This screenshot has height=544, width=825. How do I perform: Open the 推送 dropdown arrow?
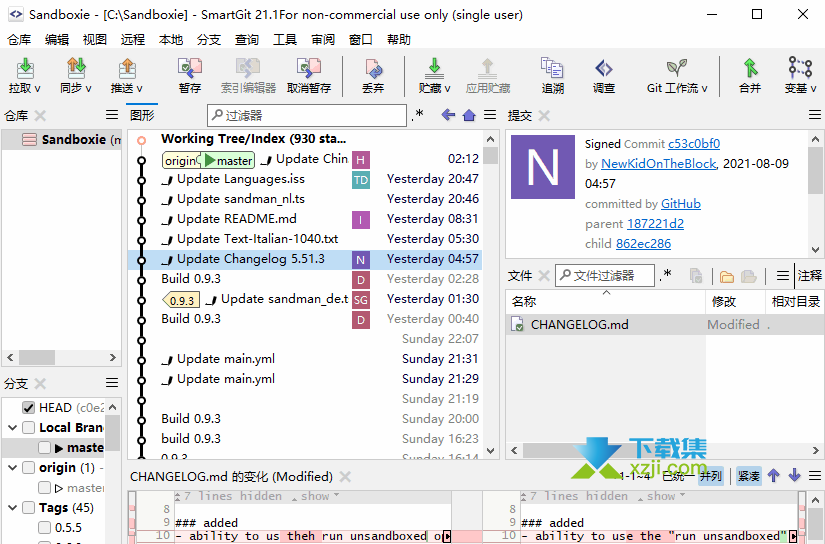[x=139, y=89]
